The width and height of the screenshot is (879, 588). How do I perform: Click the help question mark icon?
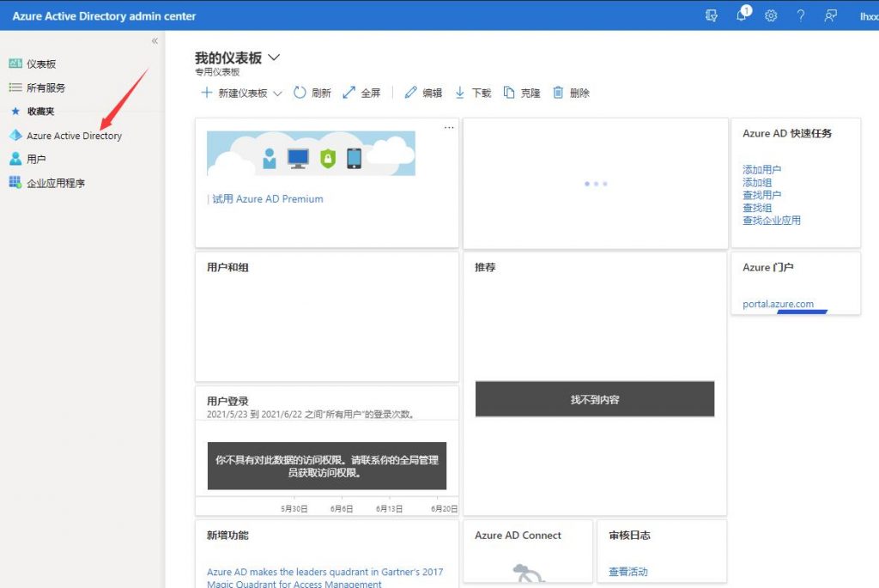[x=801, y=15]
